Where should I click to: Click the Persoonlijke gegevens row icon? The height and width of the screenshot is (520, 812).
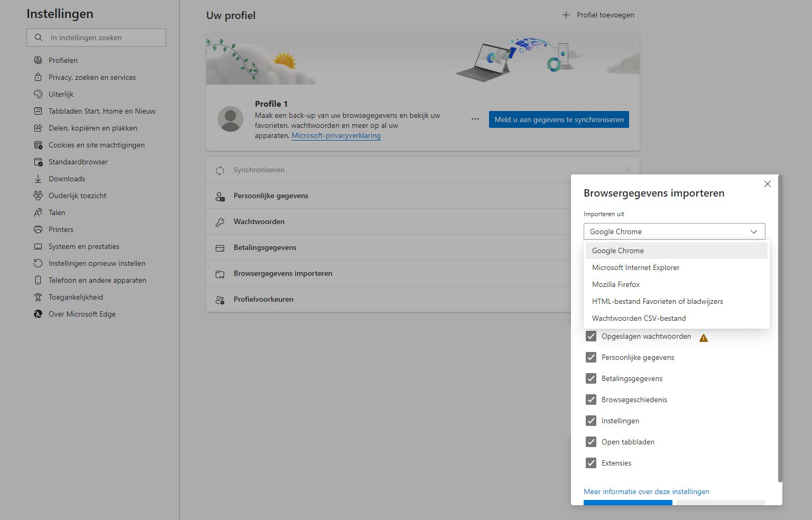[220, 196]
